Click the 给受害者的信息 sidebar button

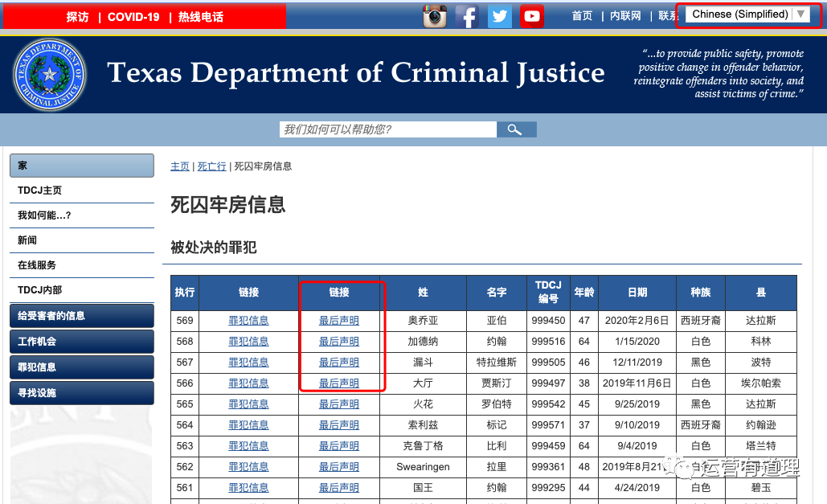[x=81, y=316]
